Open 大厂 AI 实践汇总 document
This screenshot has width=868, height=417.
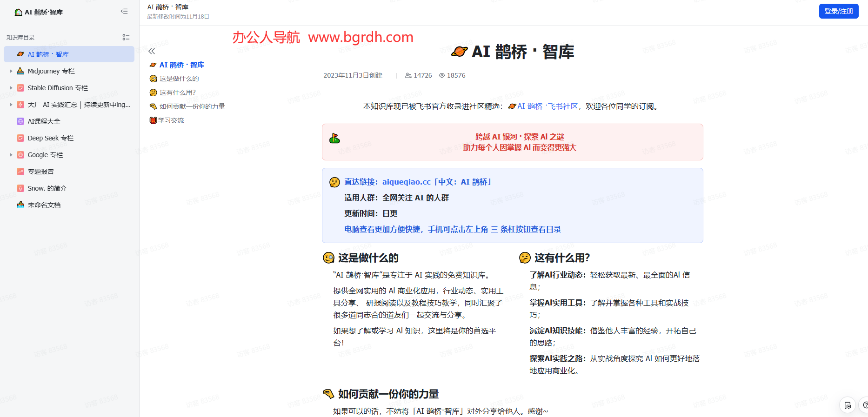pyautogui.click(x=79, y=105)
